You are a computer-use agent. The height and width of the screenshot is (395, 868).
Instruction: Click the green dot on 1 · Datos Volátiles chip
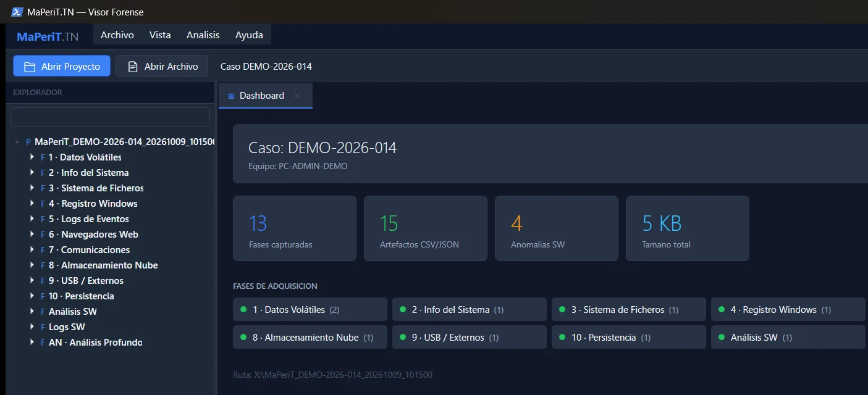tap(243, 309)
